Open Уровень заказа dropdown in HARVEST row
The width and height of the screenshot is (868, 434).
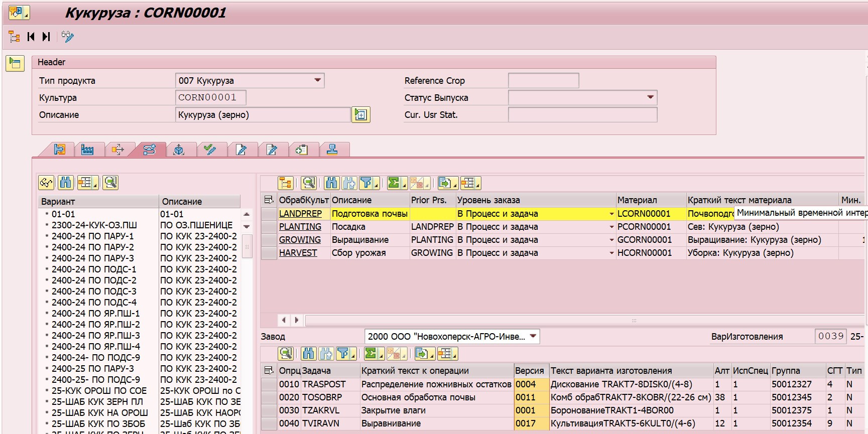(x=611, y=253)
